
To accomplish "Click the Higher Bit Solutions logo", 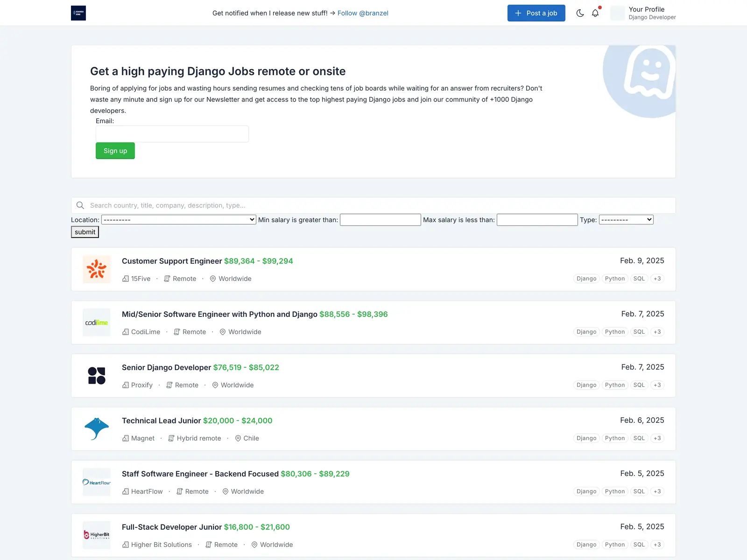I will tap(97, 535).
